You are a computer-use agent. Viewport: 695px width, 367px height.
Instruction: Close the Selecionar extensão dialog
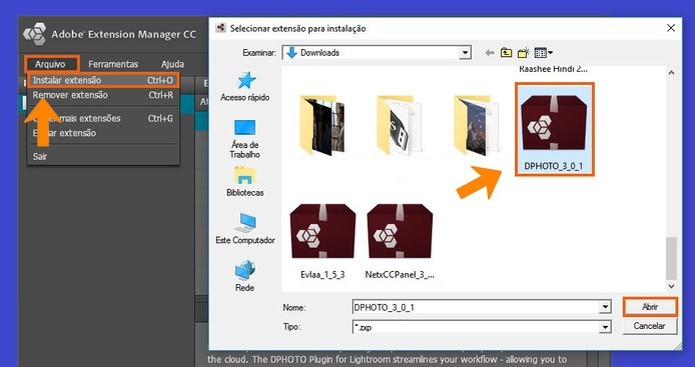coord(671,28)
